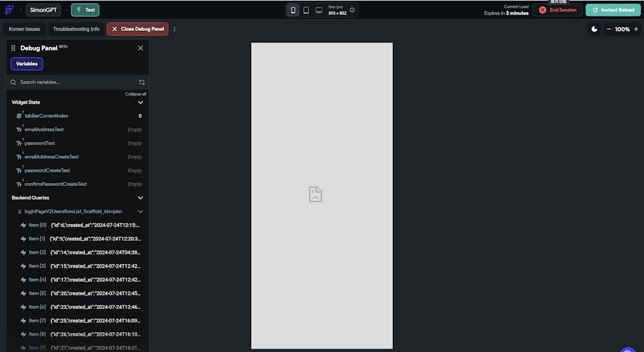This screenshot has height=352, width=644.
Task: Select the confirmPasswordCreateText variable
Action: (78, 184)
